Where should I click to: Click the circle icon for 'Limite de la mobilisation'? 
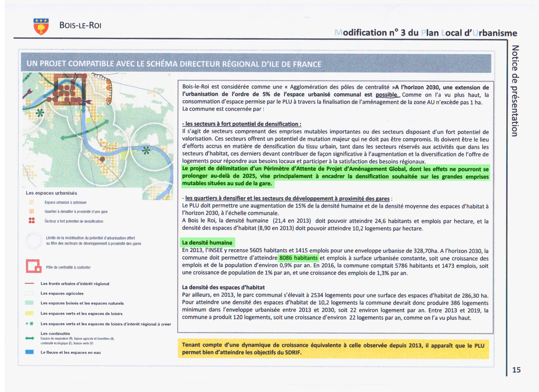coord(33,240)
